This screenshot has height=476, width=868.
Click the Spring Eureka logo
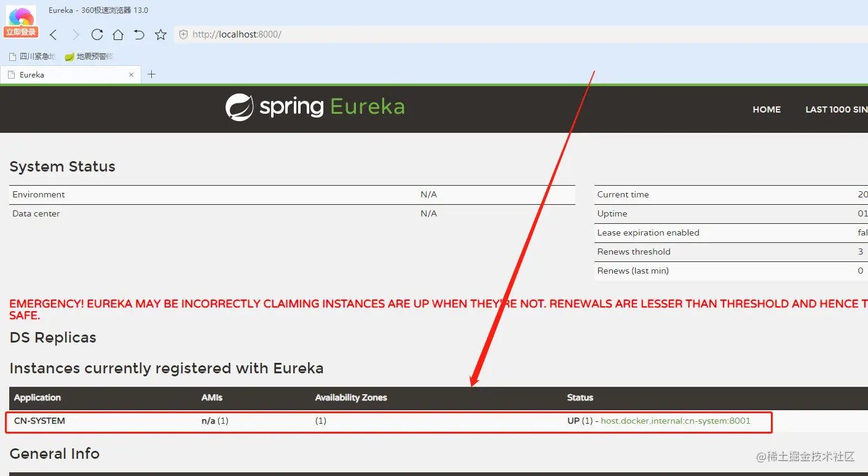315,107
